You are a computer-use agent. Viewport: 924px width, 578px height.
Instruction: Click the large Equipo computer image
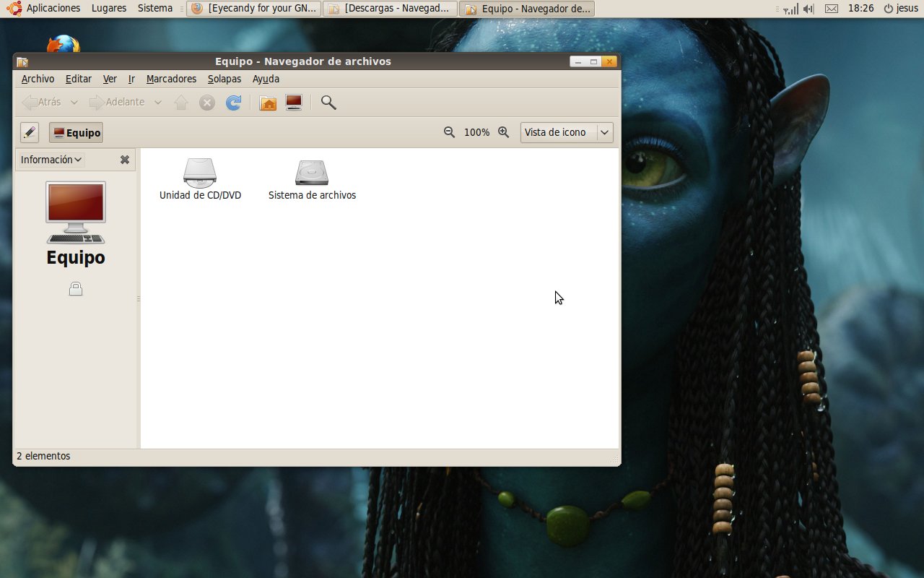click(76, 212)
